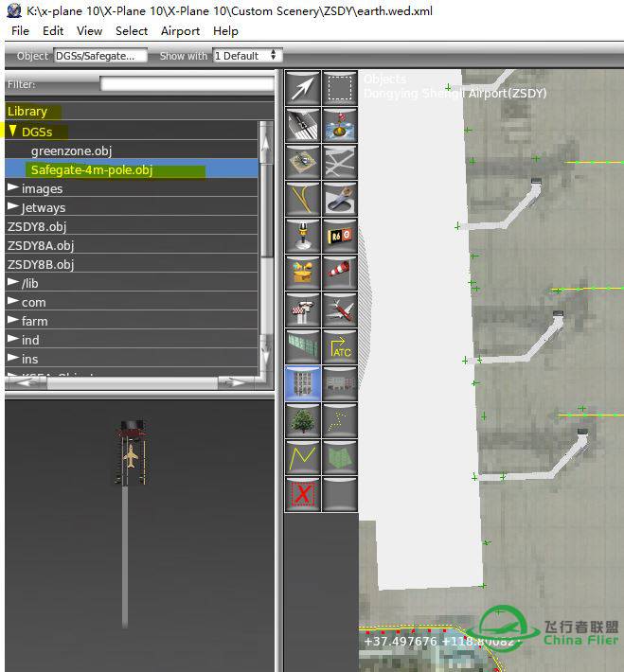This screenshot has height=672, width=624.
Task: Click the library Filter text field
Action: click(x=187, y=84)
